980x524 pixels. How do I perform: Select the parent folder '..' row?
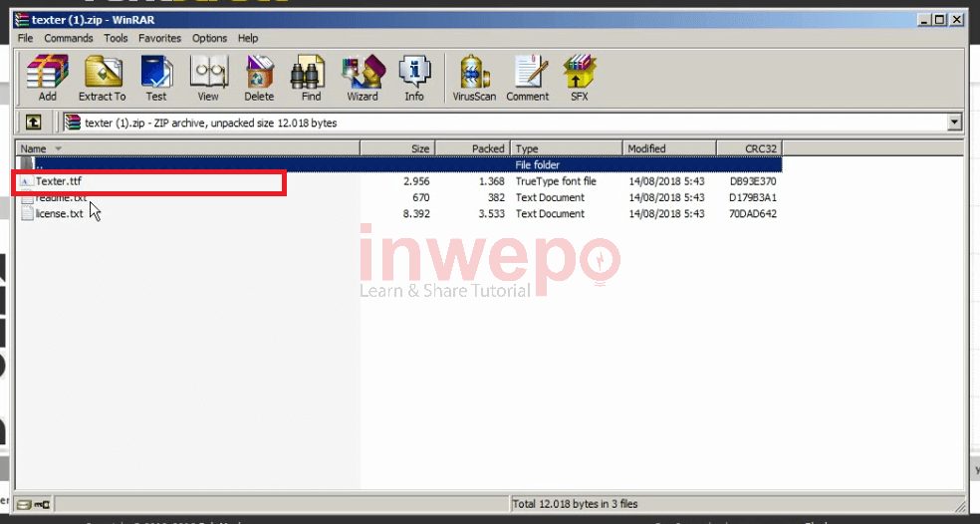[398, 165]
